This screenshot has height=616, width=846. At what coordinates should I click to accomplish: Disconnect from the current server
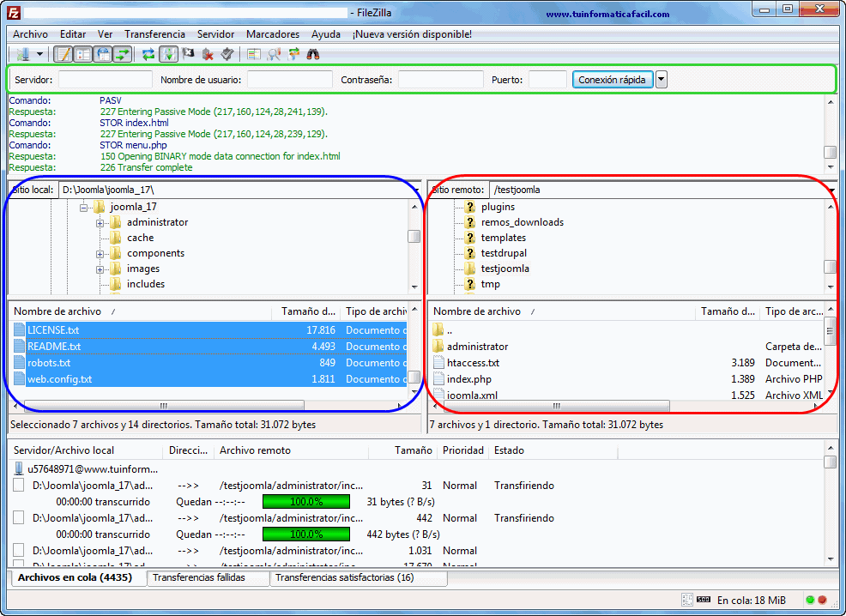pyautogui.click(x=208, y=54)
